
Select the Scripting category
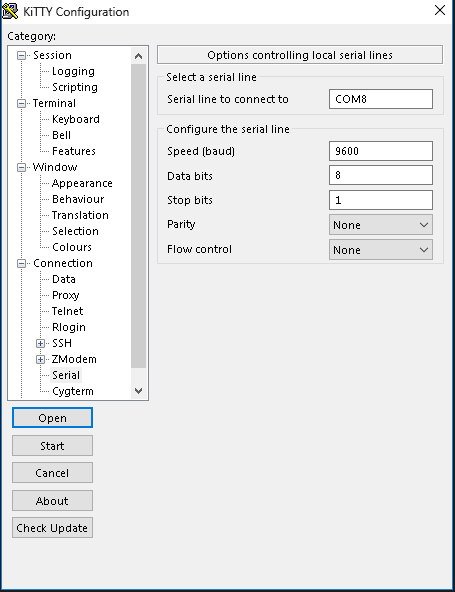75,87
